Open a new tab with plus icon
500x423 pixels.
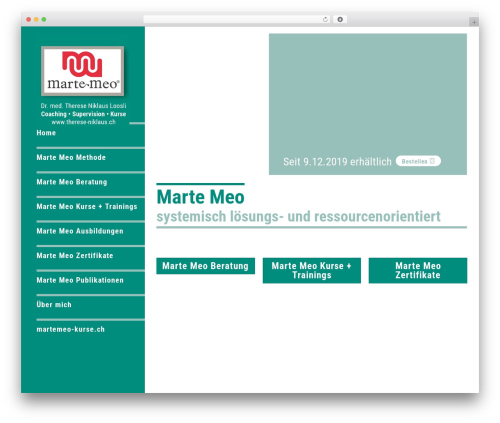[474, 22]
